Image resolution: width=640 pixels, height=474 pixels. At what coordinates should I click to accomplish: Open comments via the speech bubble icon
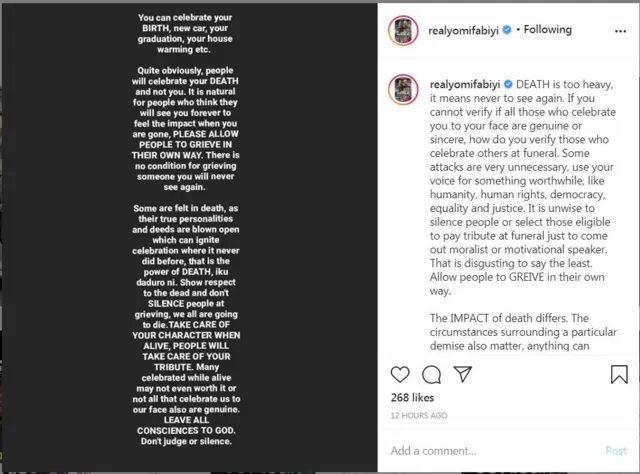pyautogui.click(x=431, y=375)
